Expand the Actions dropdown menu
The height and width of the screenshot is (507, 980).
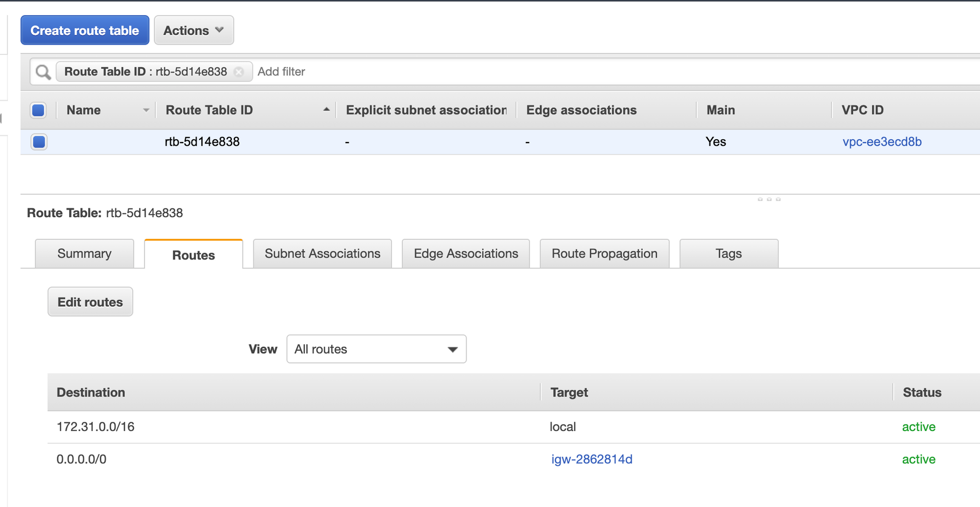pyautogui.click(x=194, y=30)
